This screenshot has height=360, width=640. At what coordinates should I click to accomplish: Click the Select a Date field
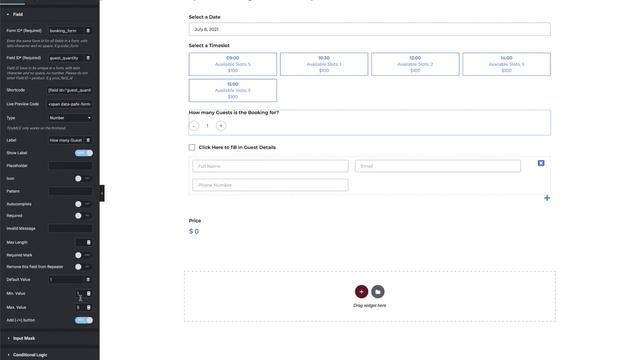[x=369, y=29]
